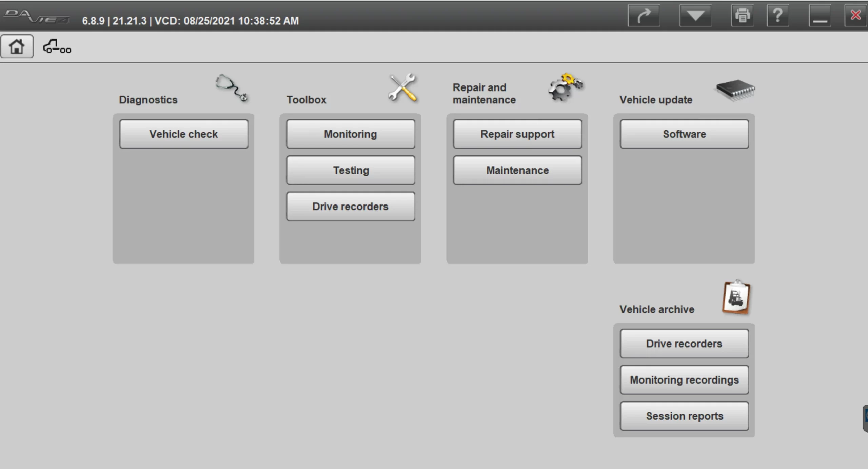
Task: Open Monitoring recordings in Vehicle archive
Action: click(x=684, y=380)
